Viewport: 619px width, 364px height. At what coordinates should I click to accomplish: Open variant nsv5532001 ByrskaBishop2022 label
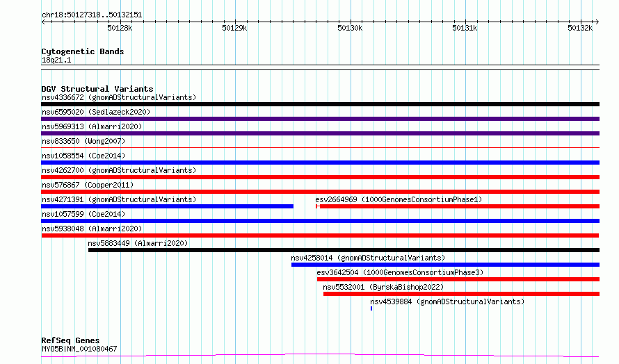tap(383, 287)
